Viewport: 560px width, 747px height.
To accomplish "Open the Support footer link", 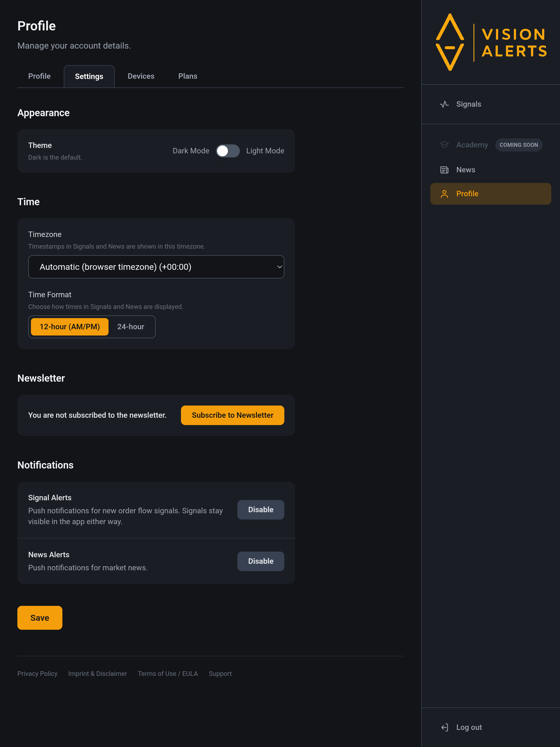I will [220, 674].
